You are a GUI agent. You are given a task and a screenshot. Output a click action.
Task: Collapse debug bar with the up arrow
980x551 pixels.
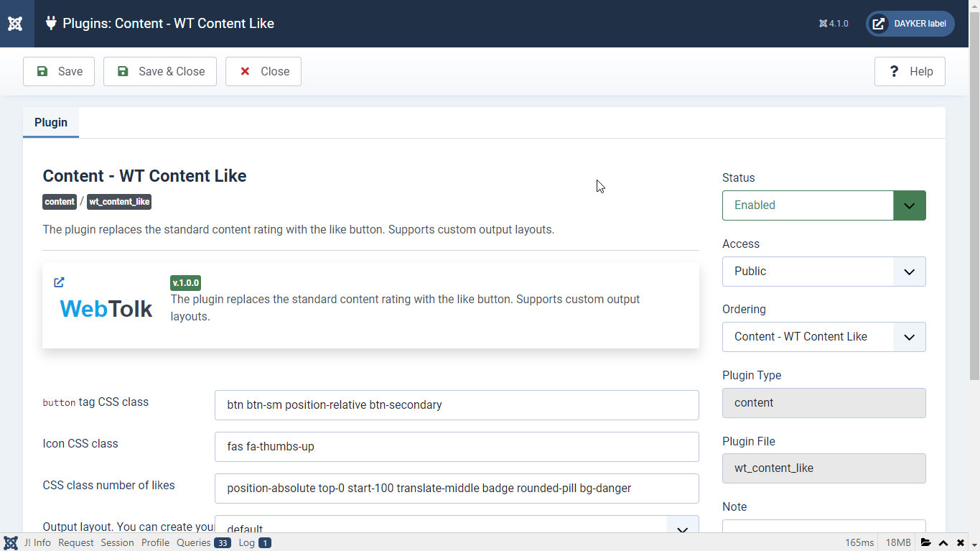point(943,542)
